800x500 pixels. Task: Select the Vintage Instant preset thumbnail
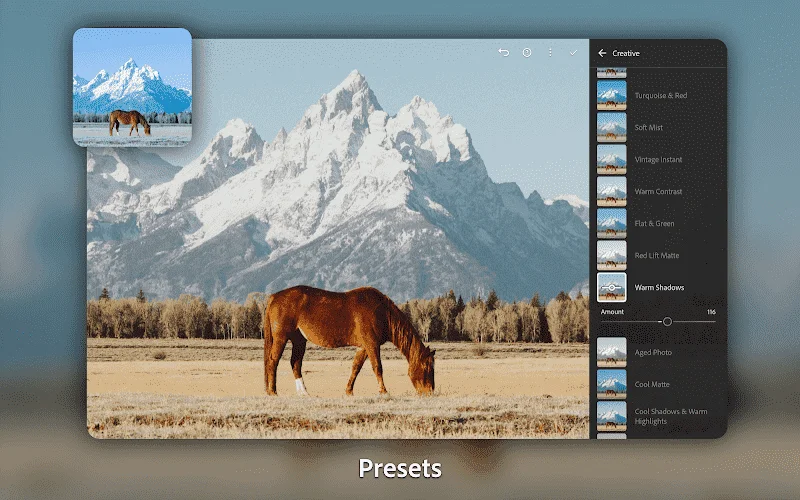click(612, 159)
